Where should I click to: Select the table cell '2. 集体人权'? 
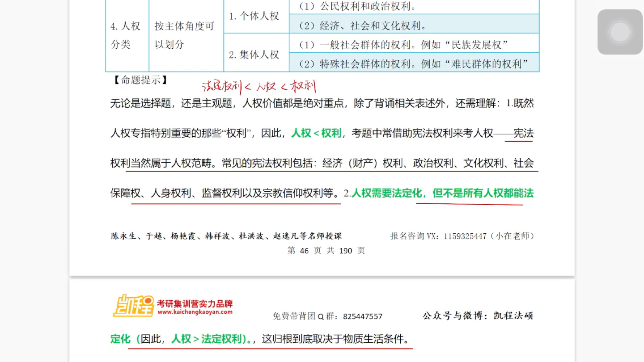click(256, 53)
